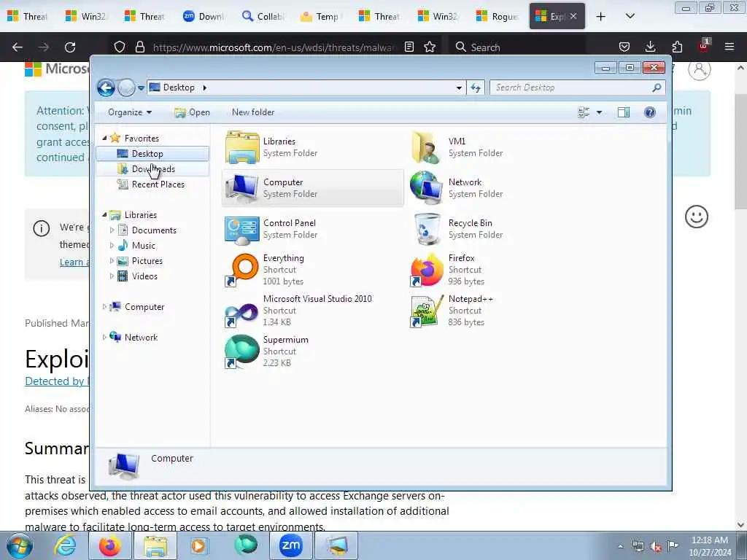The height and width of the screenshot is (560, 747).
Task: Select Recent Places under Favorites
Action: tap(158, 184)
